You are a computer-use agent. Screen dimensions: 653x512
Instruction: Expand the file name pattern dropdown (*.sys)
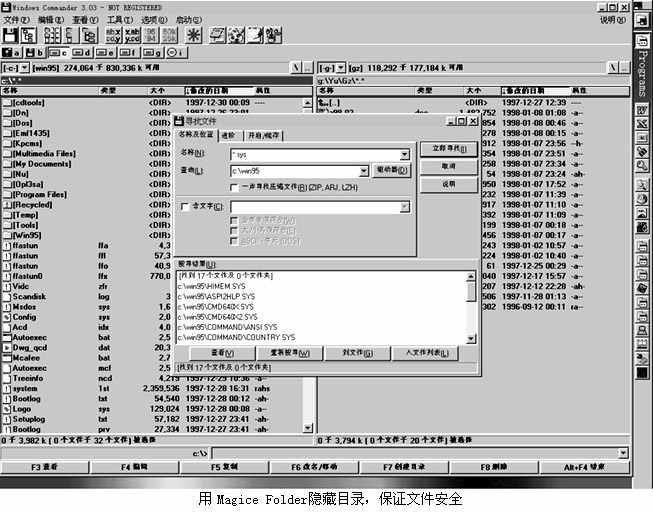tap(404, 155)
